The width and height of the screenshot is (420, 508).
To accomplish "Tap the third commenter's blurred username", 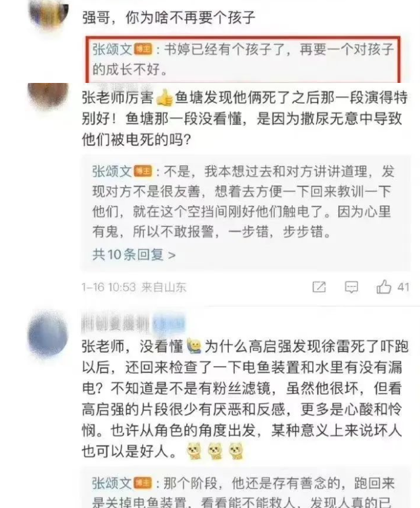I will tap(116, 323).
